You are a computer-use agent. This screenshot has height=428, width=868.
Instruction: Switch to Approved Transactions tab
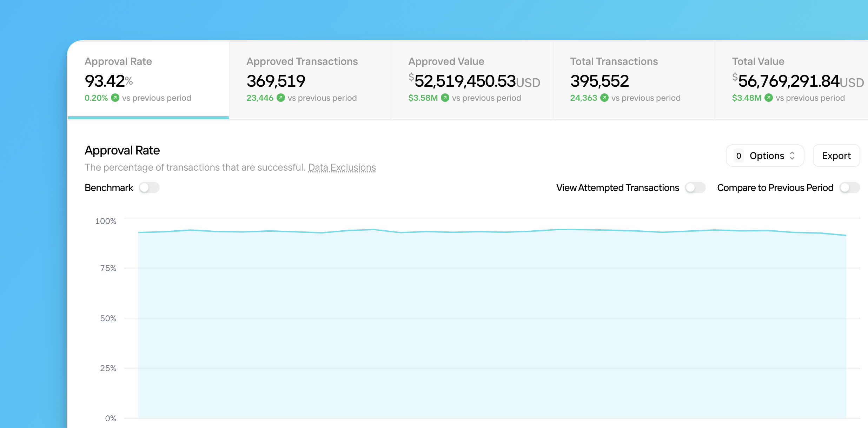click(x=310, y=80)
